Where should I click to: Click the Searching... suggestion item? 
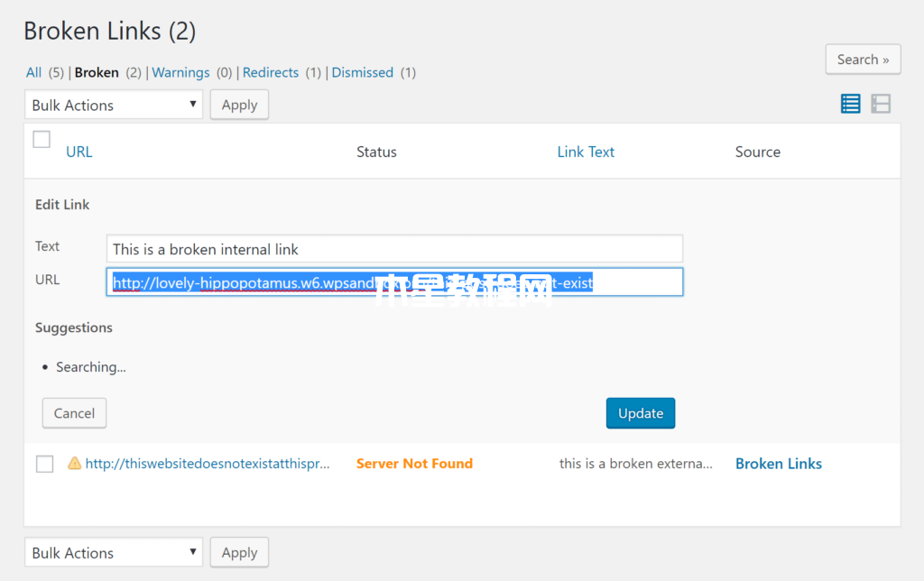click(x=91, y=367)
